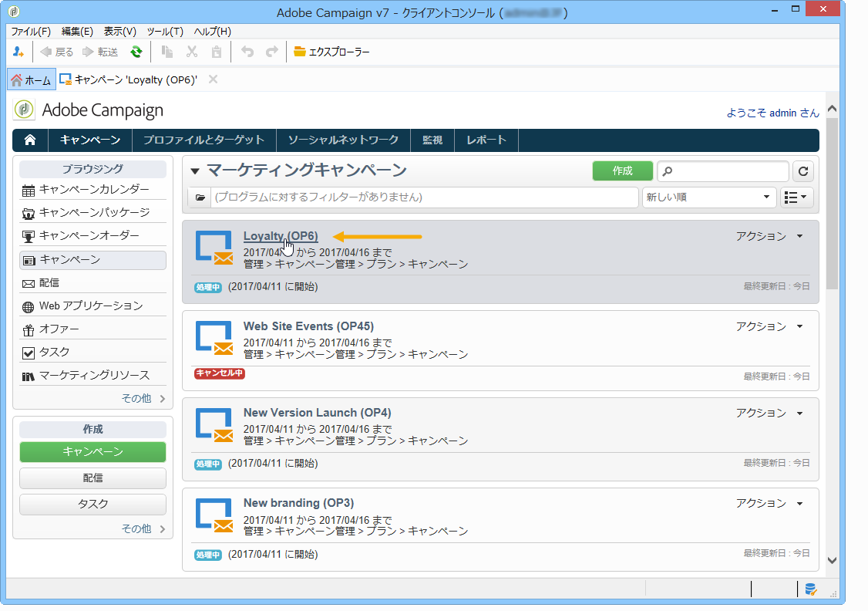Select ソーシャルネットワーク navigation tab

tap(343, 140)
